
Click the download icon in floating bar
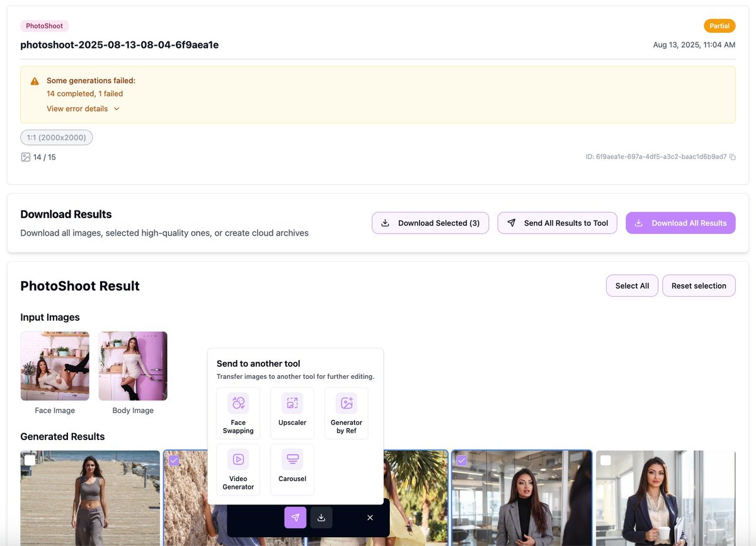tap(321, 518)
